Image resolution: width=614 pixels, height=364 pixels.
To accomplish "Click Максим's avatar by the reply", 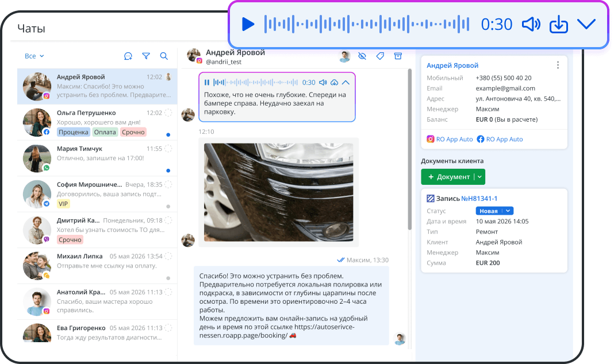I will point(400,339).
